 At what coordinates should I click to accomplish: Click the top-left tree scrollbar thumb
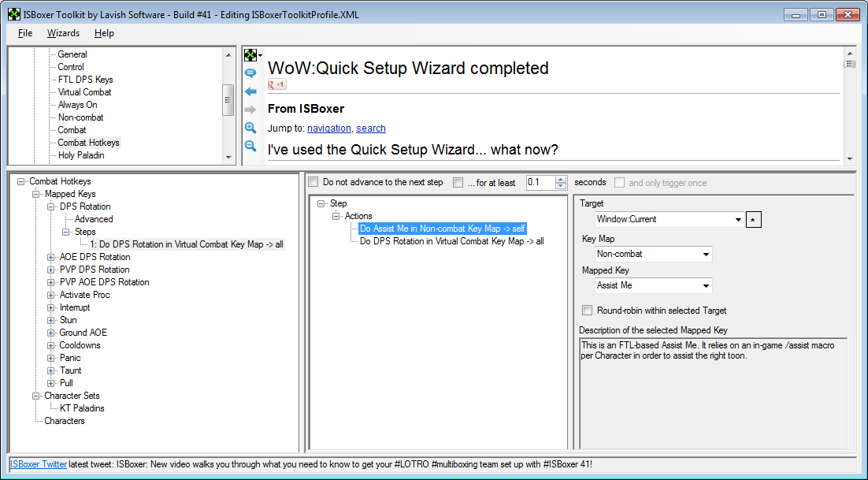click(228, 99)
